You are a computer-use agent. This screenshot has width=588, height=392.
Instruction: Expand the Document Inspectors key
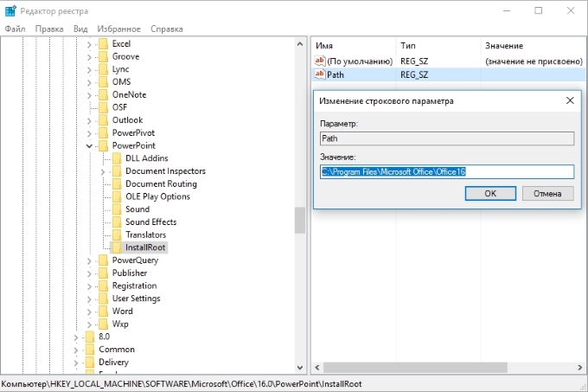pos(102,172)
